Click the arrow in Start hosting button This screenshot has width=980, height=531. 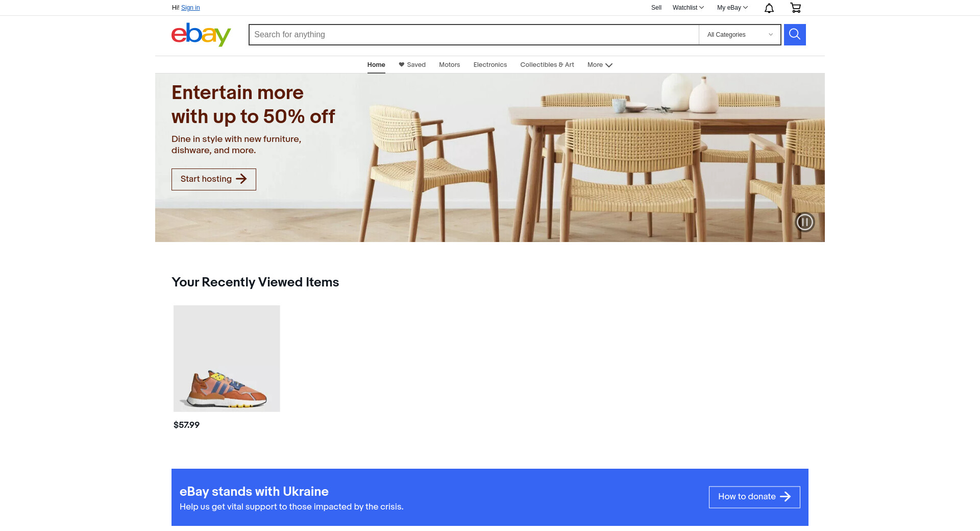241,179
